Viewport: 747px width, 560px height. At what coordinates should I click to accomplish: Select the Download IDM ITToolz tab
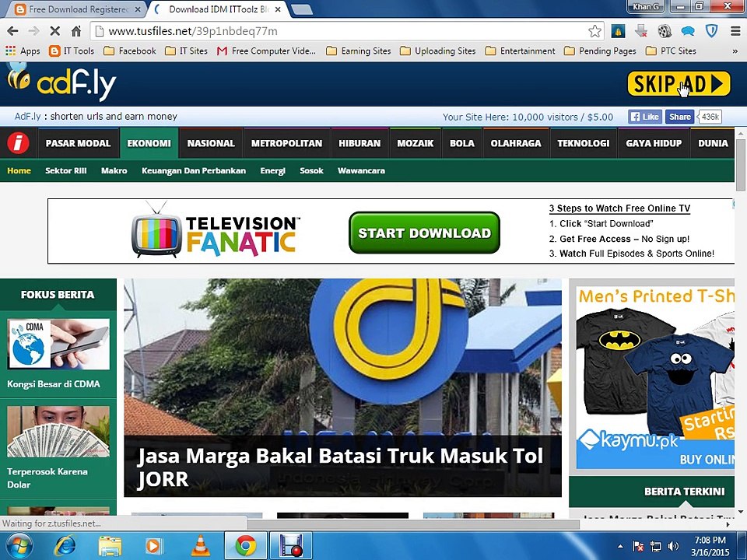pyautogui.click(x=219, y=9)
